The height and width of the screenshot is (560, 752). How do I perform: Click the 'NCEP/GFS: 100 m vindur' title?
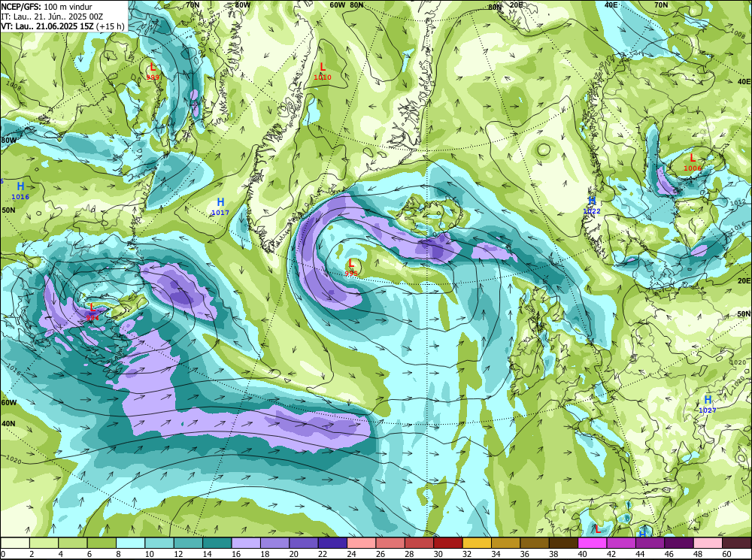point(47,7)
